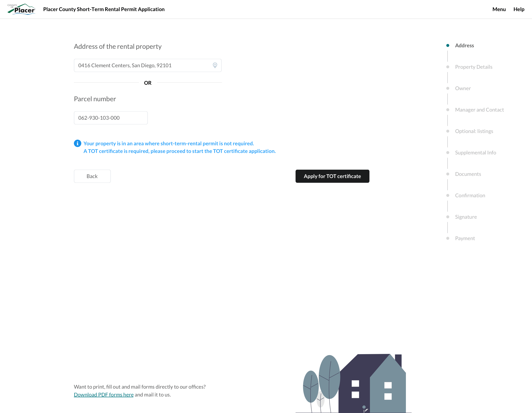This screenshot has height=413, width=532.
Task: Open Help from the top navigation
Action: 519,9
